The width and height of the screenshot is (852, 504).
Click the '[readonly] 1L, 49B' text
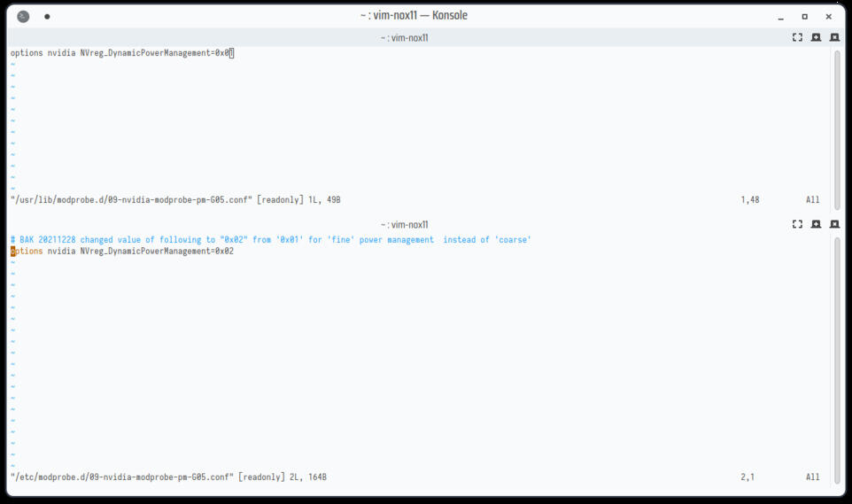298,200
